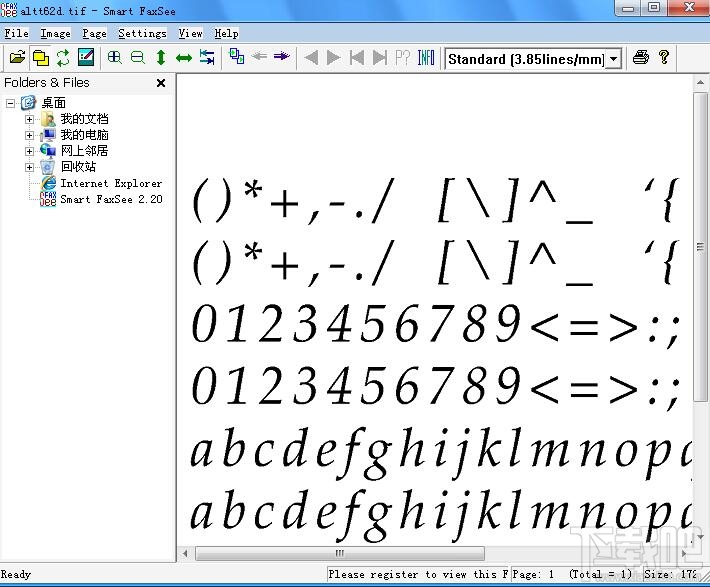
Task: Open the Page menu
Action: pos(94,34)
